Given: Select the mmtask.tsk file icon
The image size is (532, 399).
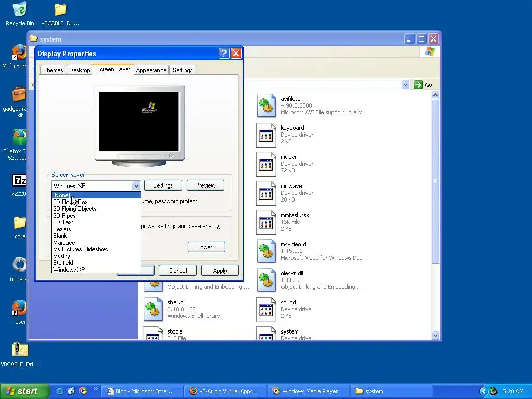Looking at the screenshot, I should (266, 222).
